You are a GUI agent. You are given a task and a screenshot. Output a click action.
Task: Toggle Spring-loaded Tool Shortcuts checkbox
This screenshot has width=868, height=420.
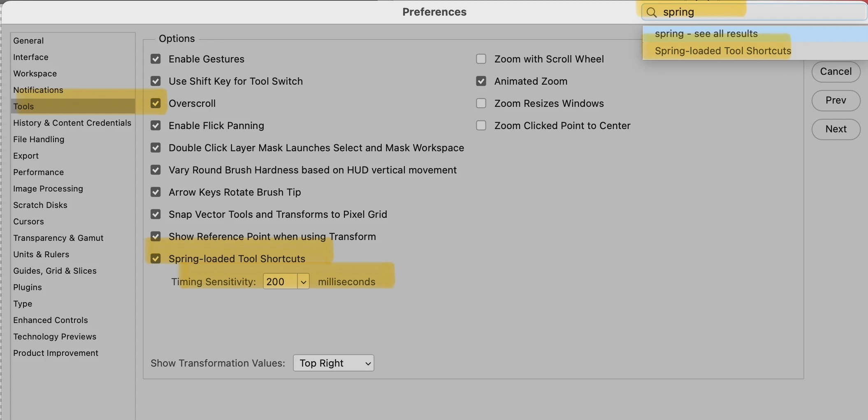pyautogui.click(x=155, y=258)
